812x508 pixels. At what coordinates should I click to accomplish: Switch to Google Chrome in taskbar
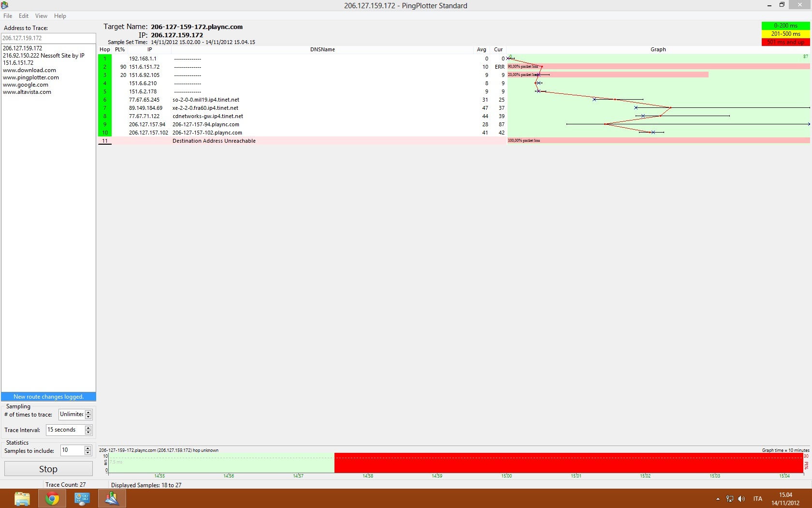(x=52, y=498)
